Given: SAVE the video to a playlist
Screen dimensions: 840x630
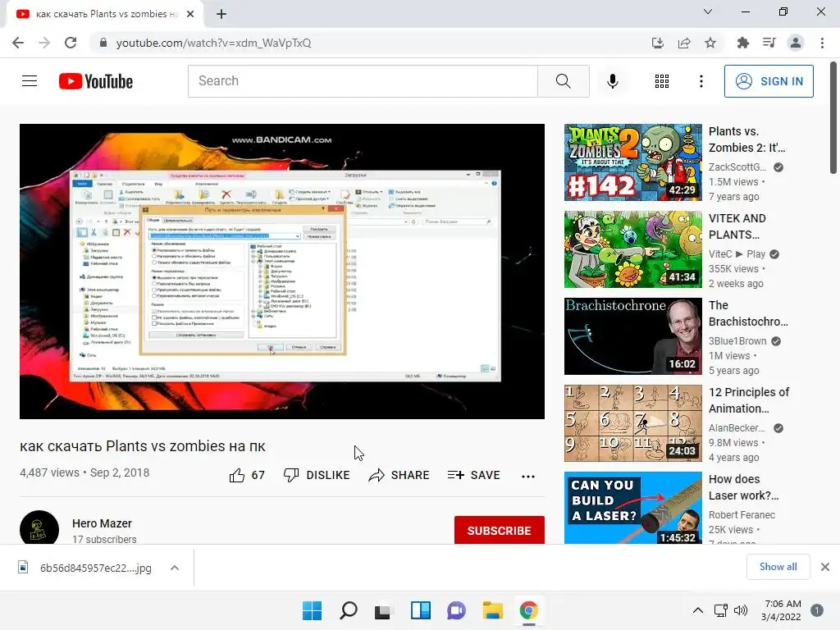Looking at the screenshot, I should pos(473,475).
